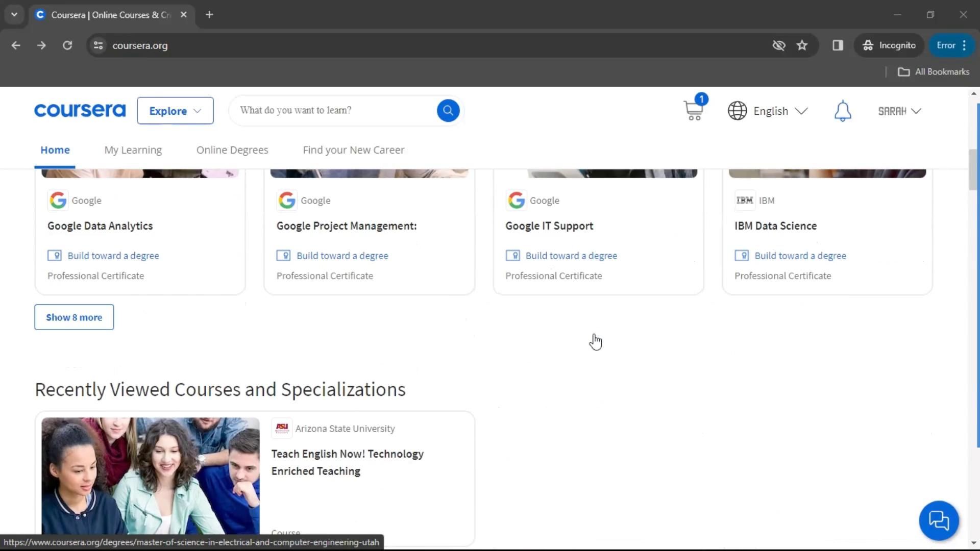Open notifications bell icon
Screen dimensions: 980x551
(843, 111)
